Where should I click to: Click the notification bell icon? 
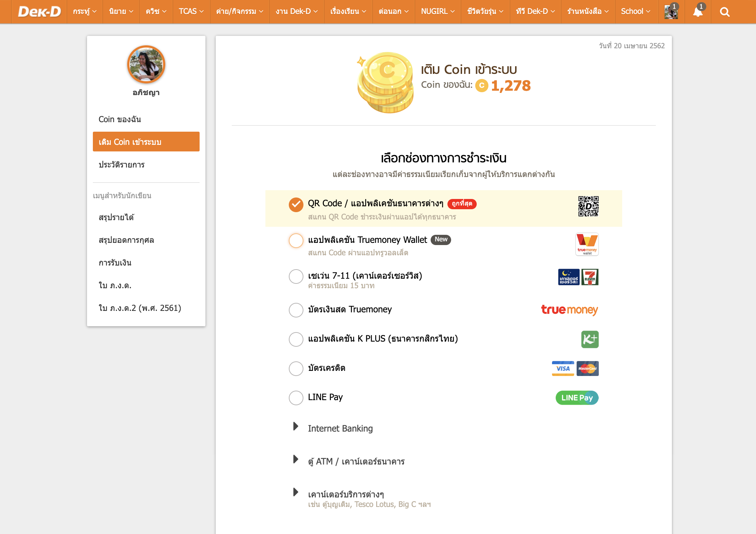(x=698, y=12)
